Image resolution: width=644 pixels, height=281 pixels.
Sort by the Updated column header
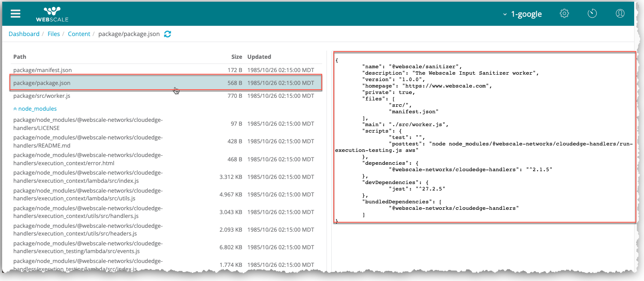pos(259,57)
